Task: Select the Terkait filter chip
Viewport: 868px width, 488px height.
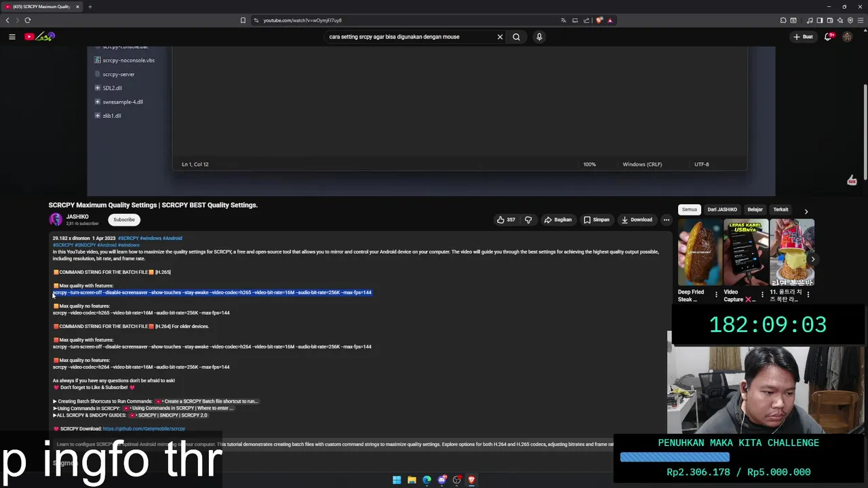Action: pos(781,209)
